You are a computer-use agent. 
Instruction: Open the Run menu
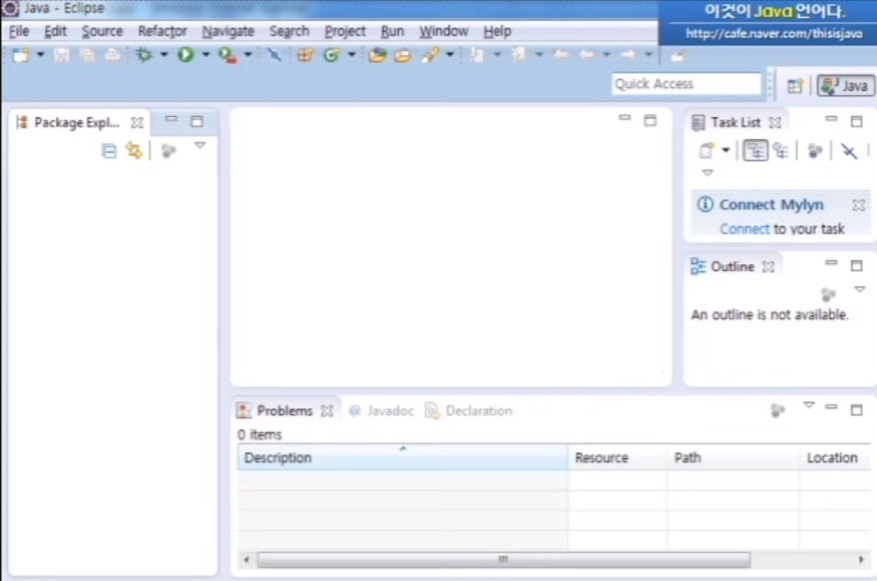pyautogui.click(x=393, y=31)
